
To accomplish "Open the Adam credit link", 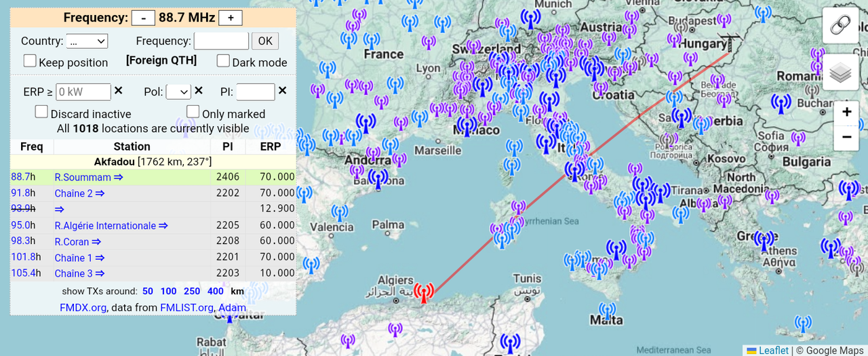I will coord(232,307).
